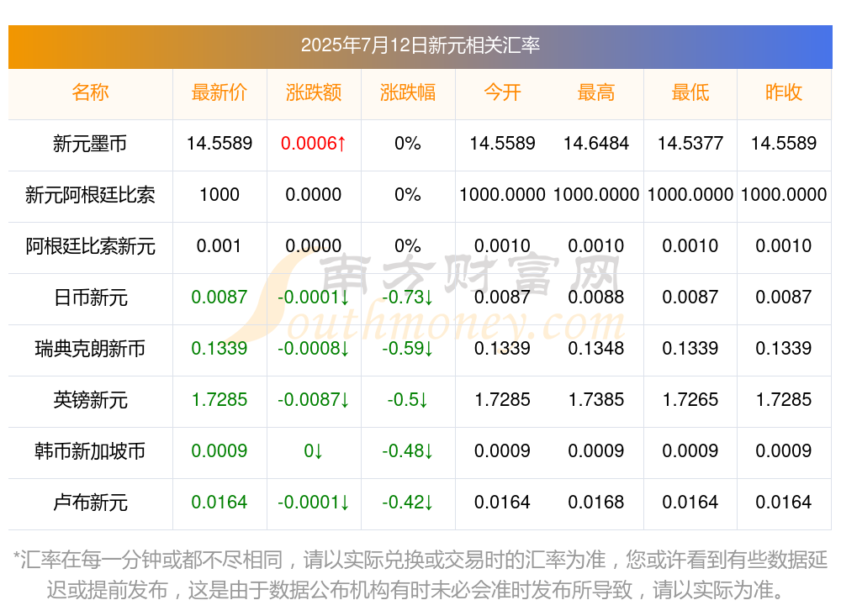Select 瑞典克朗新币 highest value 0.1348
This screenshot has height=616, width=841.
596,349
